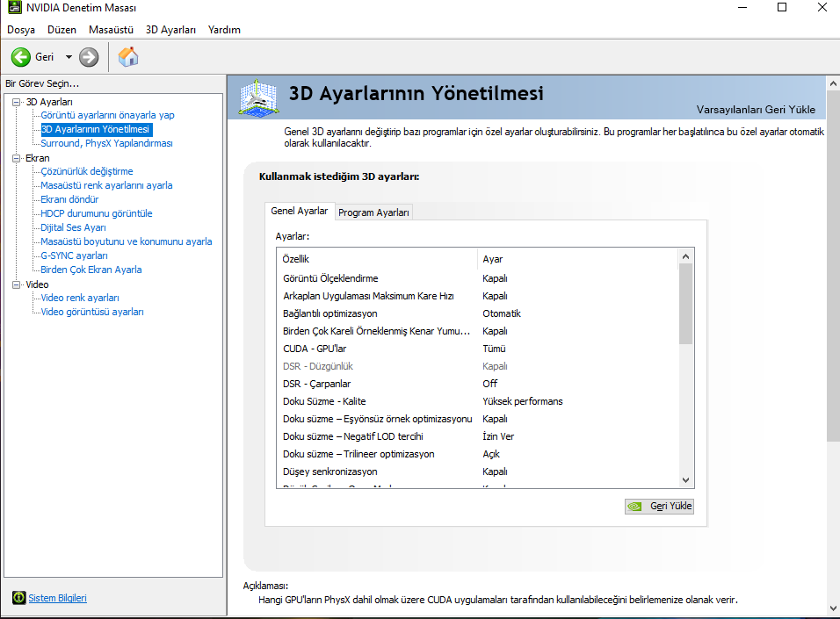Open Video renk ayarları
Screen dimensions: 840x619
click(80, 298)
